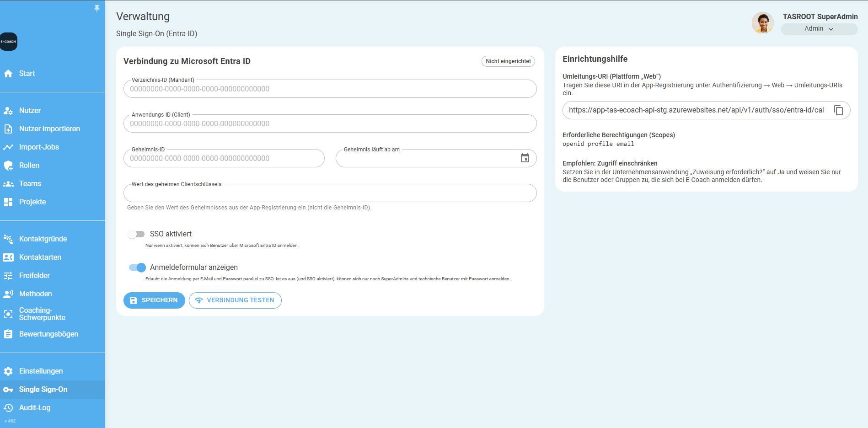Click the Rollen shield icon
The height and width of the screenshot is (428, 868).
tap(8, 166)
